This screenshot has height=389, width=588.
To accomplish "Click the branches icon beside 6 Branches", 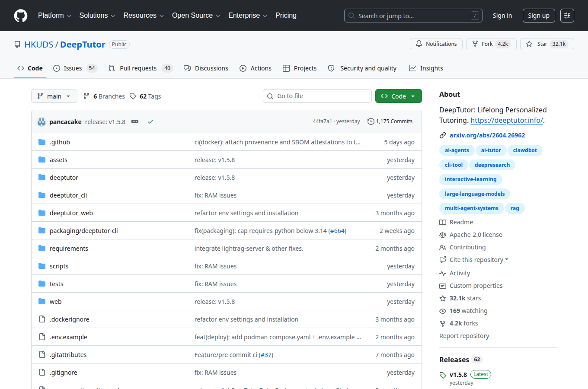I will (x=86, y=96).
